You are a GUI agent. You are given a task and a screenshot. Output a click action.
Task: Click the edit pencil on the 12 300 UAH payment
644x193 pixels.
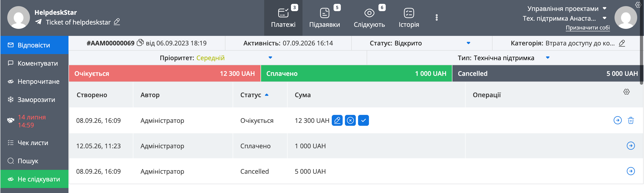337,120
